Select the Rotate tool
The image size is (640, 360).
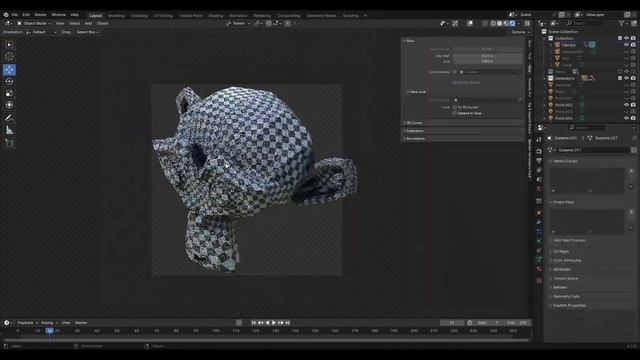coord(9,82)
